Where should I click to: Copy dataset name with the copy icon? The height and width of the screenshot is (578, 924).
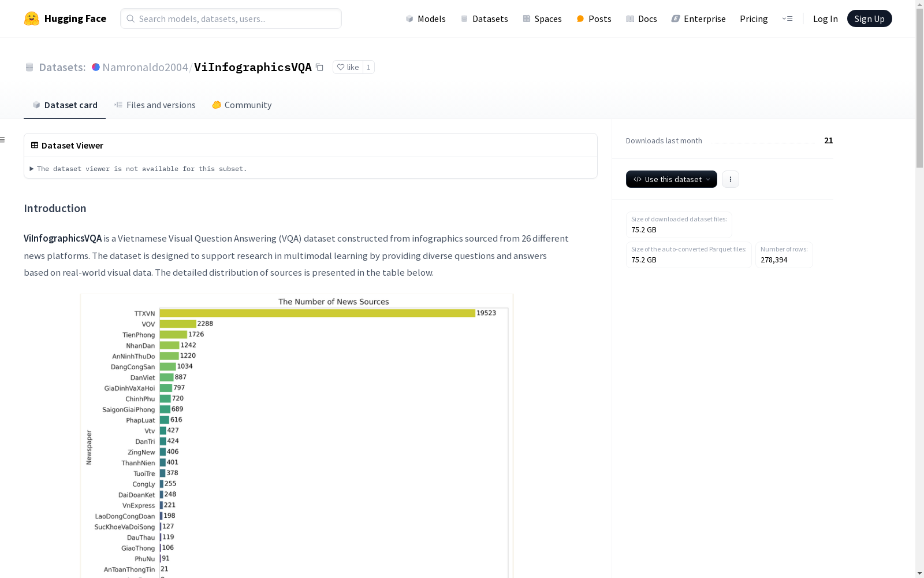coord(319,67)
